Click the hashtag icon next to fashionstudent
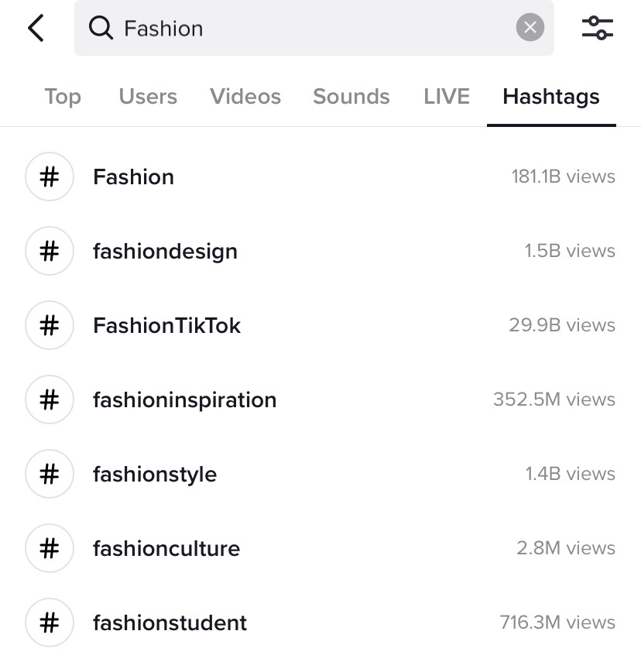The image size is (641, 672). point(49,622)
